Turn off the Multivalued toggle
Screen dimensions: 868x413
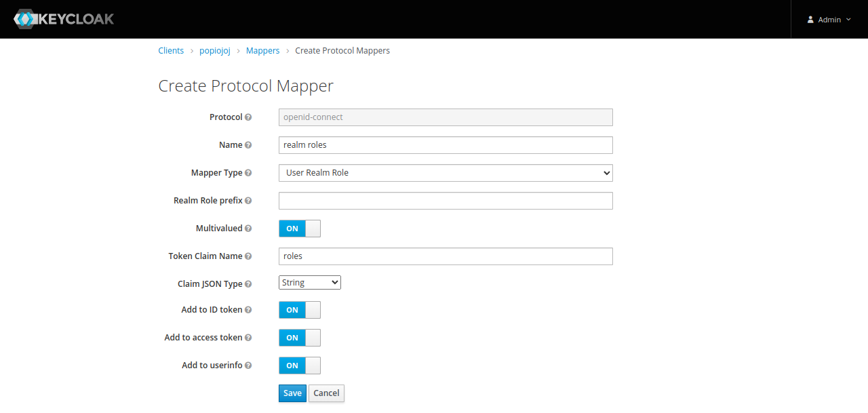pos(299,228)
